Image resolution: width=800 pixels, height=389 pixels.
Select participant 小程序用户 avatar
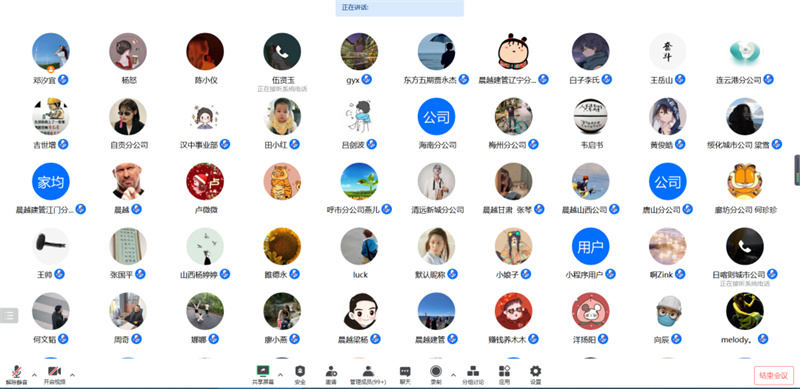(590, 247)
